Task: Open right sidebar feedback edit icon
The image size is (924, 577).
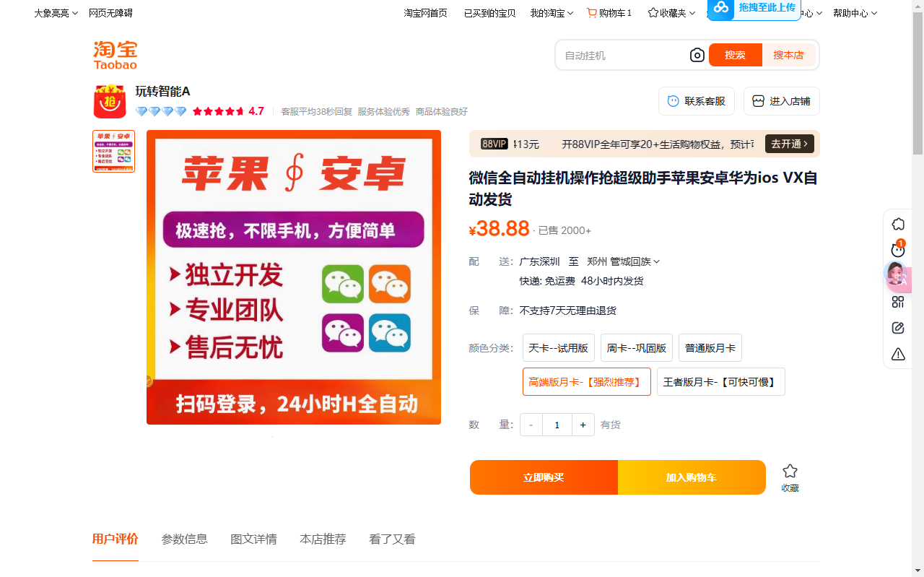Action: coord(898,328)
